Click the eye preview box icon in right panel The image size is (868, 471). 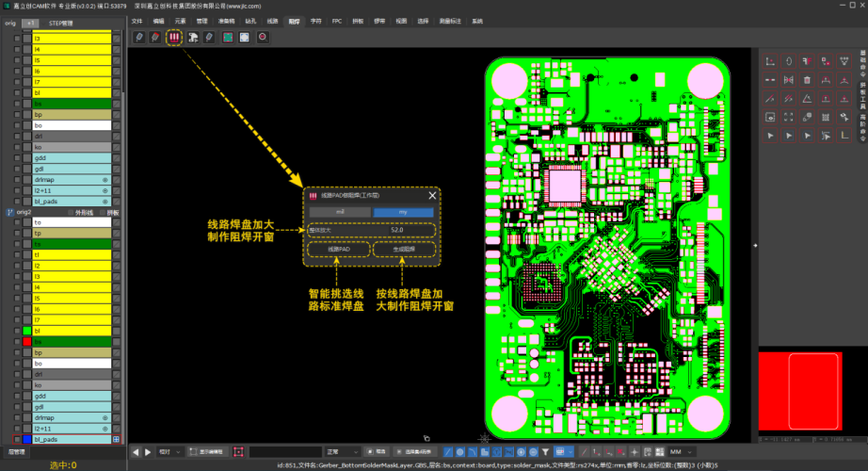(770, 117)
